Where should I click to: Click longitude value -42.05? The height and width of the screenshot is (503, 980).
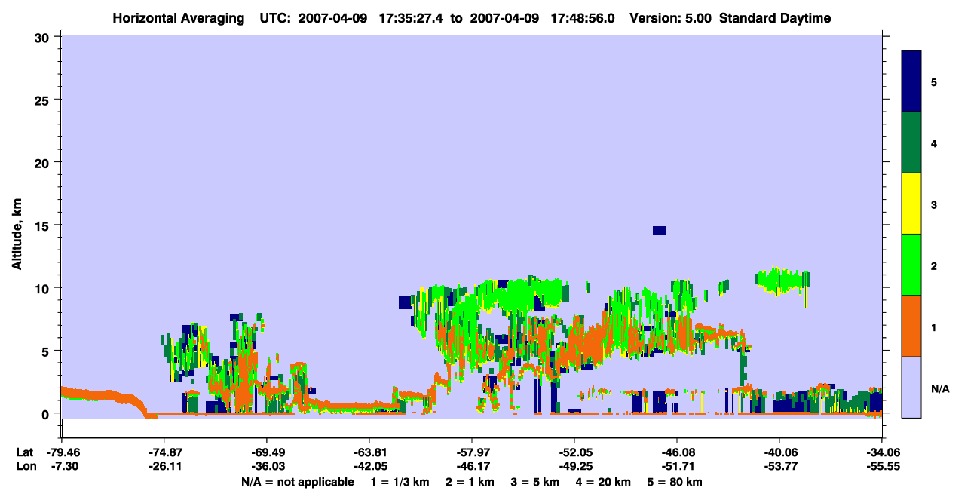369,467
